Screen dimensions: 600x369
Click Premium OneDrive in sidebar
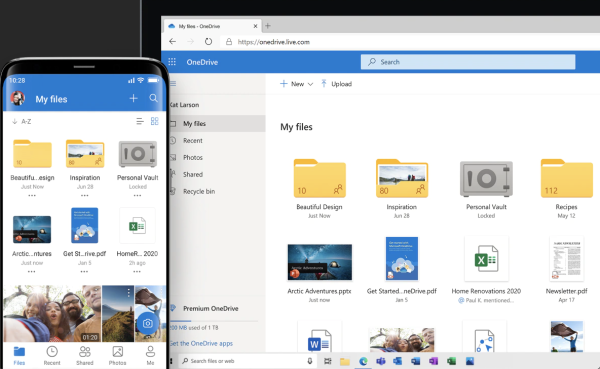click(x=210, y=308)
